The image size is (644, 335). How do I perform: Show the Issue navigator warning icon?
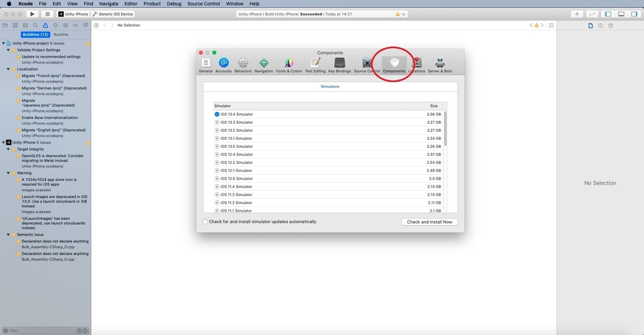click(45, 25)
